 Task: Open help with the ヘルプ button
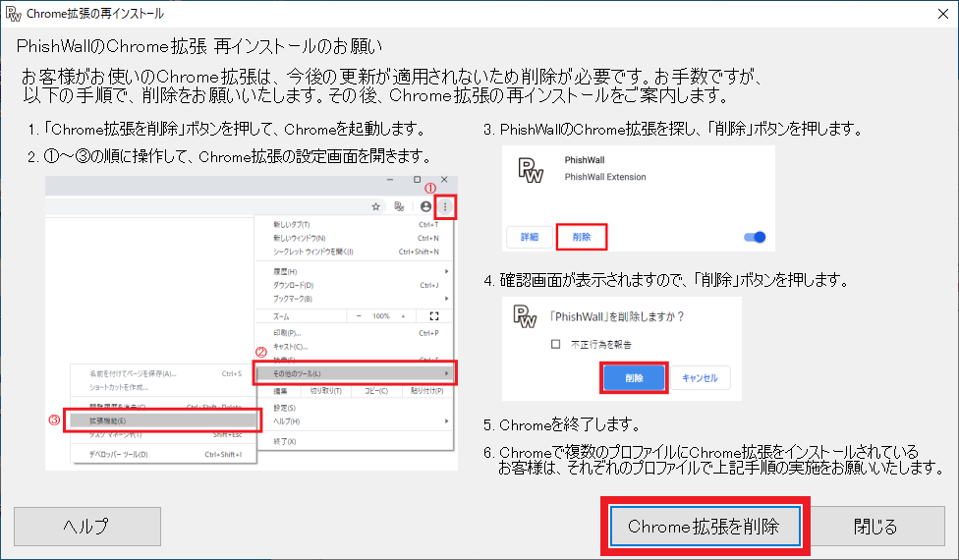tap(87, 526)
